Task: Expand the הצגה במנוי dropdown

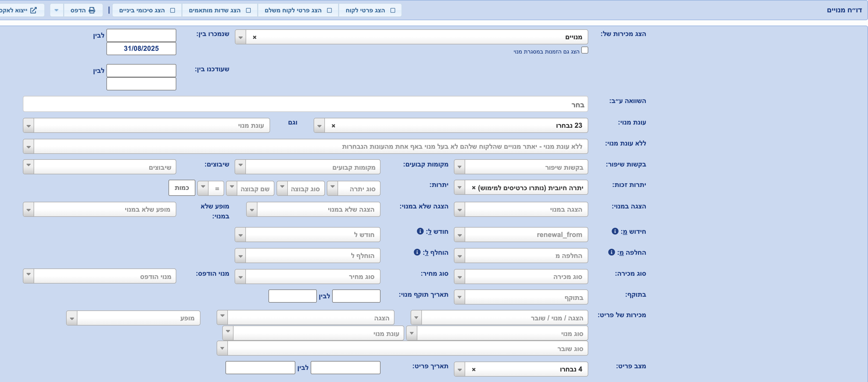Action: (460, 209)
